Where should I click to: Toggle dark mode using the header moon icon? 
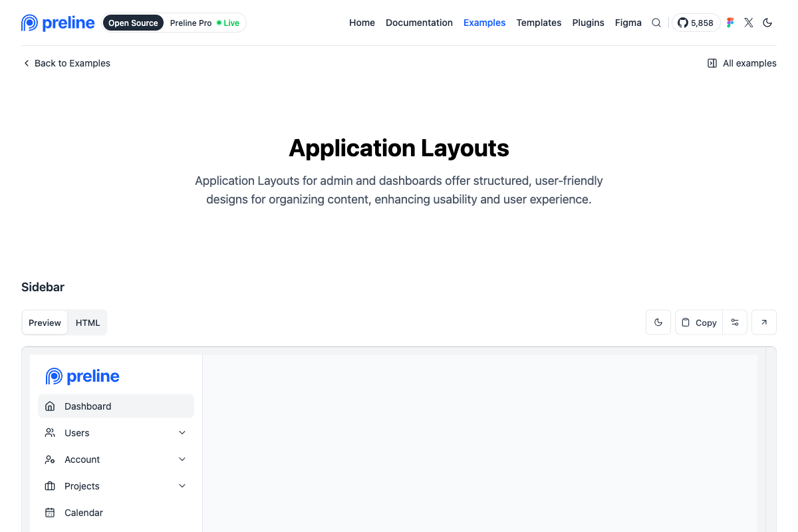(767, 22)
